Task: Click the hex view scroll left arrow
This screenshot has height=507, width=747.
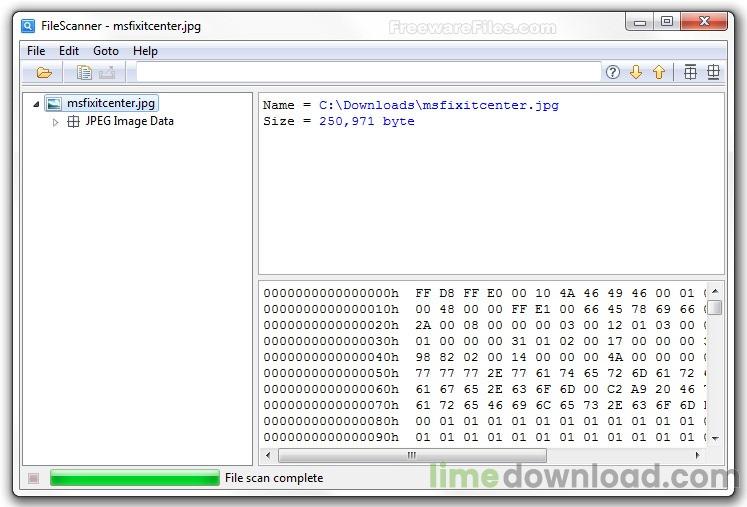Action: (x=268, y=456)
